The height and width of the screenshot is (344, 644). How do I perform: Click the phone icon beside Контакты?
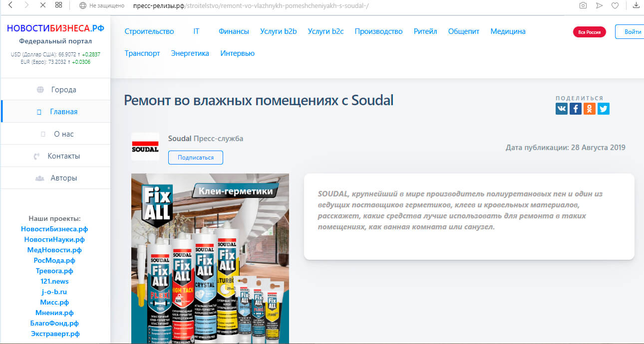[x=36, y=156]
